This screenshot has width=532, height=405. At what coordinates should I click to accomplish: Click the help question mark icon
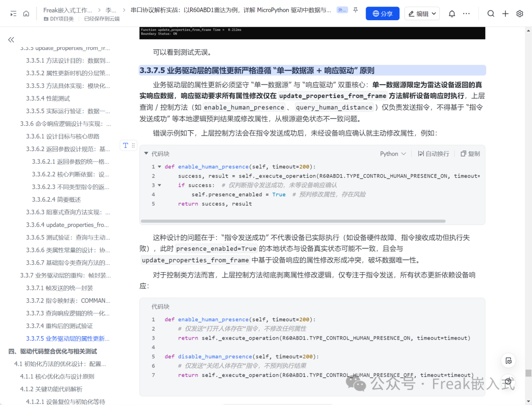[508, 381]
